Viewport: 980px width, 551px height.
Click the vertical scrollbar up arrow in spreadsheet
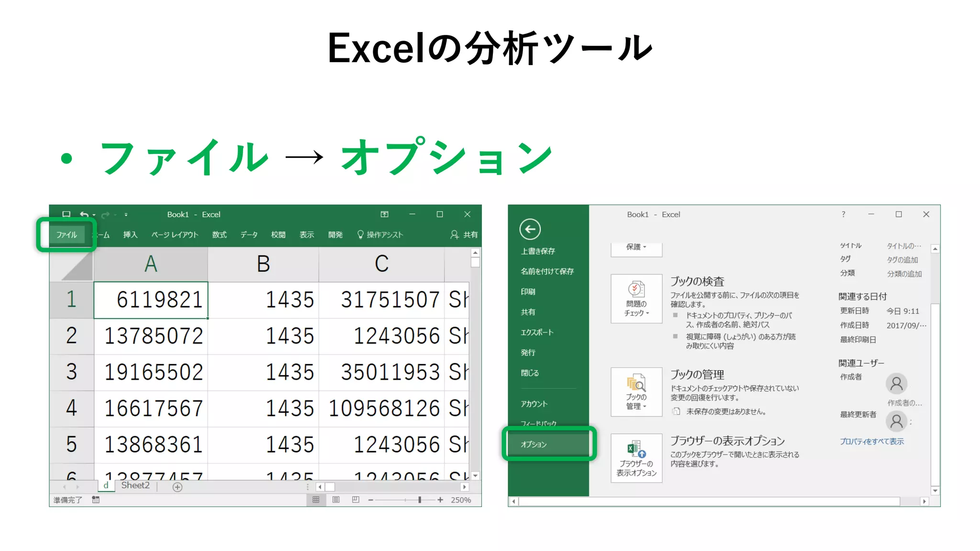[475, 253]
